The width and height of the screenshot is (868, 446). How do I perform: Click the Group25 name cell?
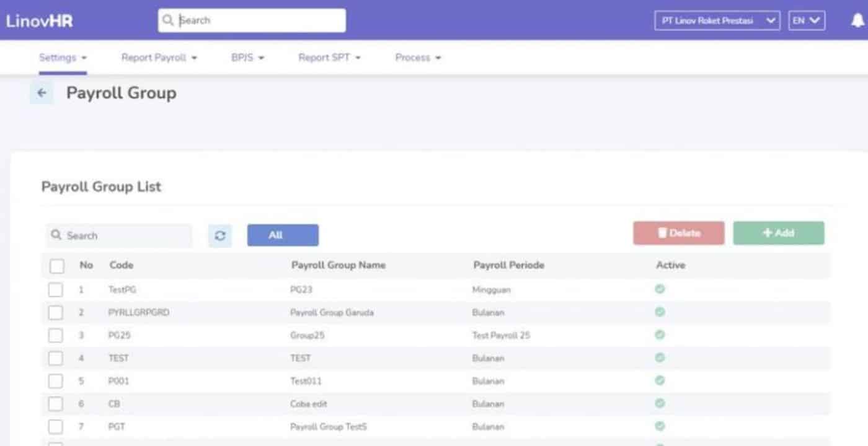pyautogui.click(x=308, y=335)
